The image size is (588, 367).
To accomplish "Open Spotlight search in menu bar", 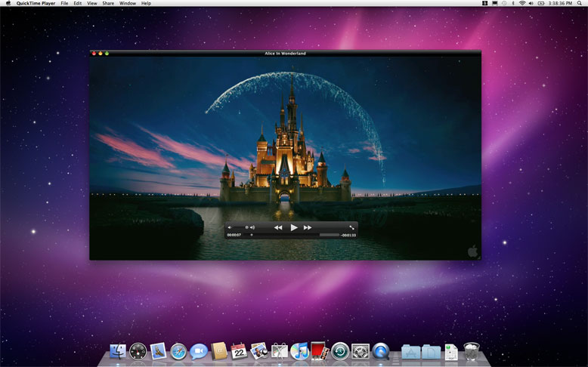I will point(580,3).
